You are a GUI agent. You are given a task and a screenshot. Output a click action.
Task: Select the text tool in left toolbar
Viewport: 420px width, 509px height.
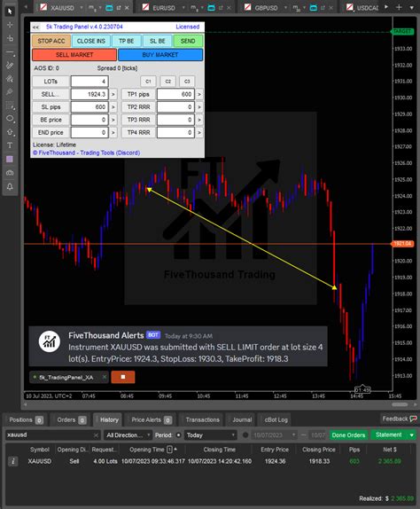click(10, 145)
